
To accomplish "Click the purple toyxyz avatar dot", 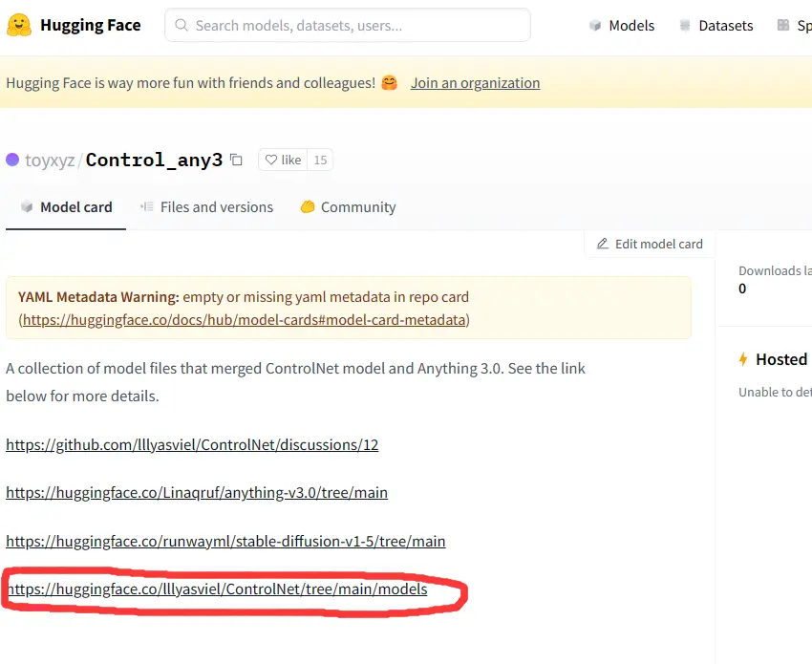I will click(x=12, y=160).
